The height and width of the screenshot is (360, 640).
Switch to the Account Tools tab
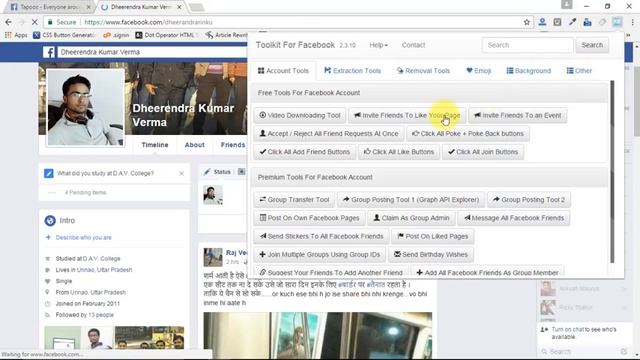click(283, 71)
